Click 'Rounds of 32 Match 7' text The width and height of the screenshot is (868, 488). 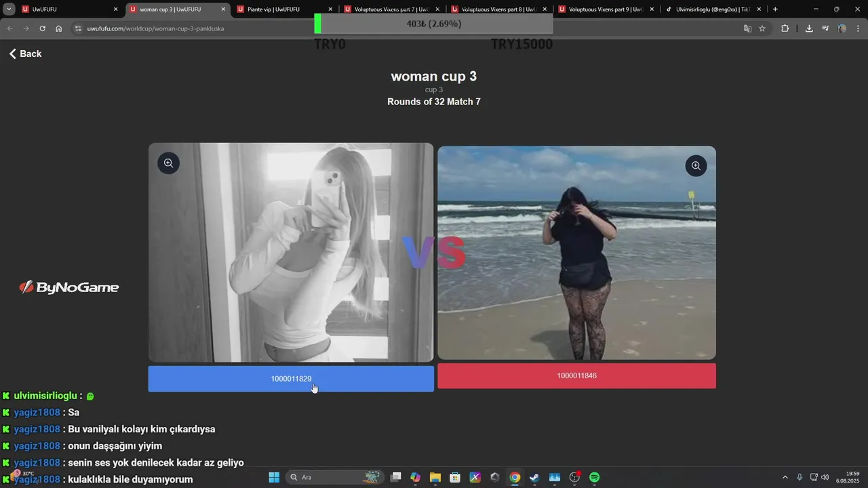tap(434, 102)
